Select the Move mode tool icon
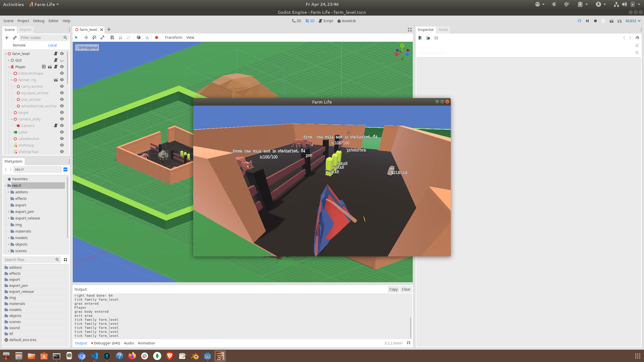Screen dimensions: 644x362 (86, 37)
